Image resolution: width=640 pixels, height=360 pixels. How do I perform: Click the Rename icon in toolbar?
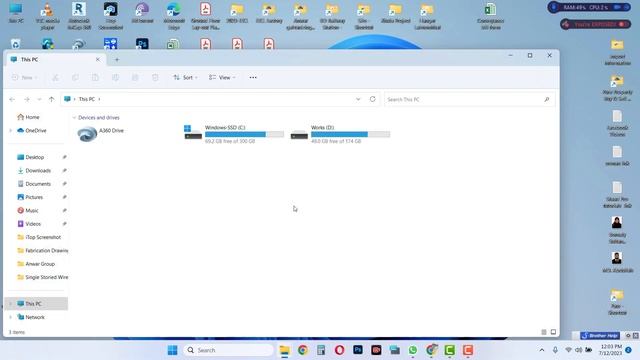[x=116, y=78]
